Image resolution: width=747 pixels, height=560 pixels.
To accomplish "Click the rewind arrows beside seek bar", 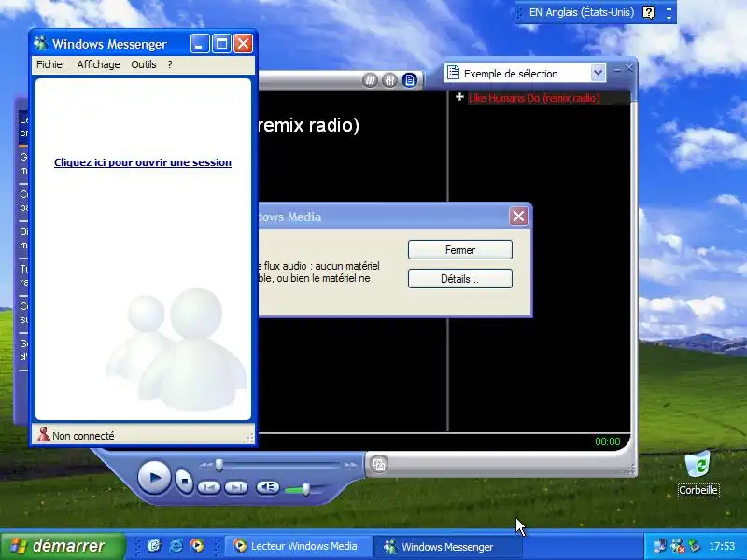I will pos(205,465).
